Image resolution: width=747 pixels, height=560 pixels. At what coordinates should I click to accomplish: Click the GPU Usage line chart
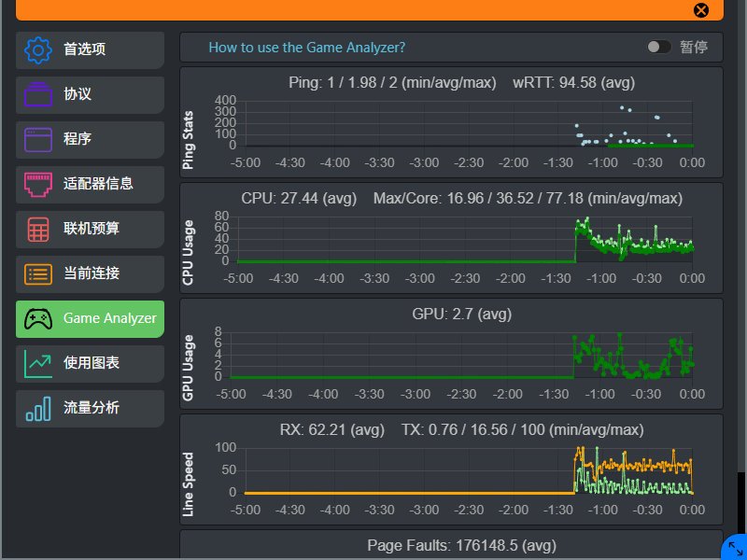pos(461,356)
